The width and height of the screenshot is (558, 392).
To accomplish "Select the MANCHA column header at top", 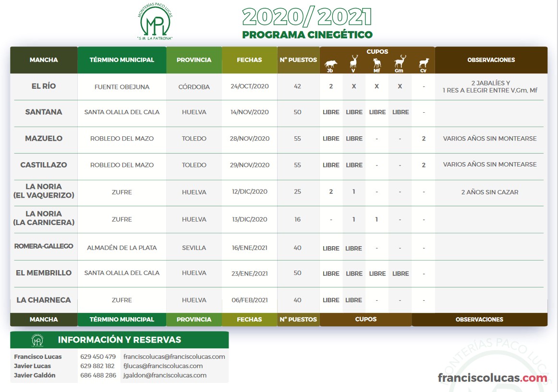I will [x=44, y=60].
